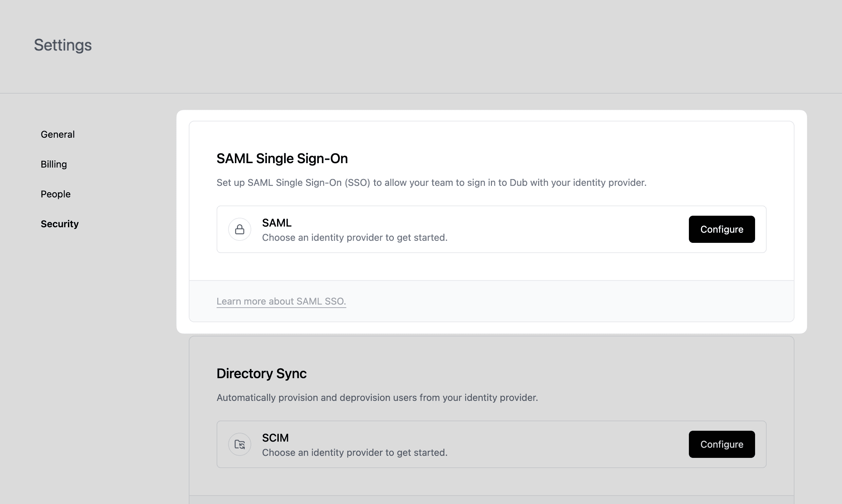Click the SCIM label text

(275, 438)
